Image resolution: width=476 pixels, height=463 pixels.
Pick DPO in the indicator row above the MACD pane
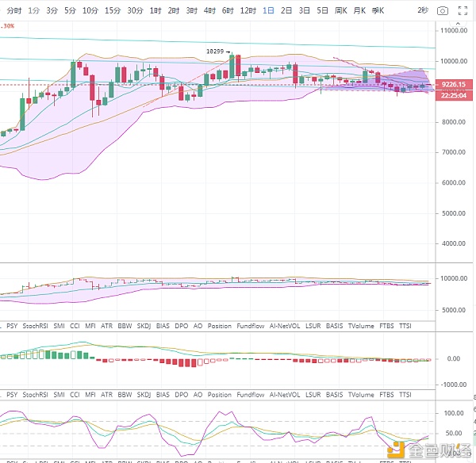pyautogui.click(x=182, y=326)
